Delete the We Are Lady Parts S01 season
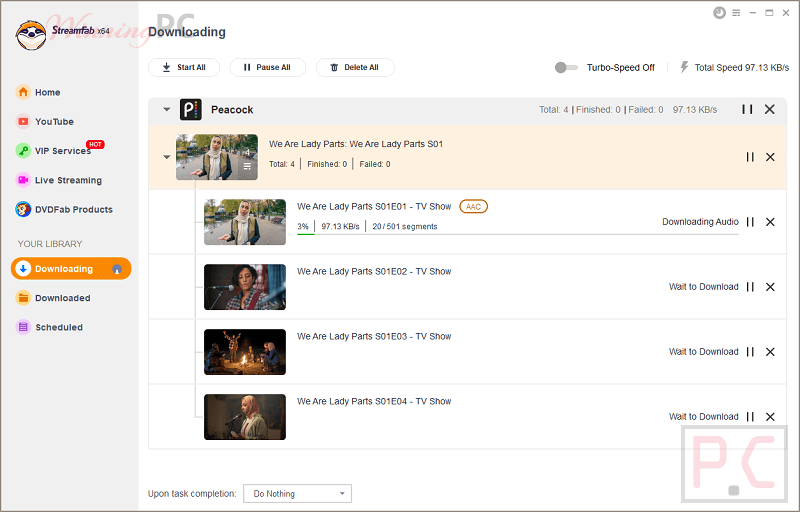The width and height of the screenshot is (800, 512). coord(770,157)
